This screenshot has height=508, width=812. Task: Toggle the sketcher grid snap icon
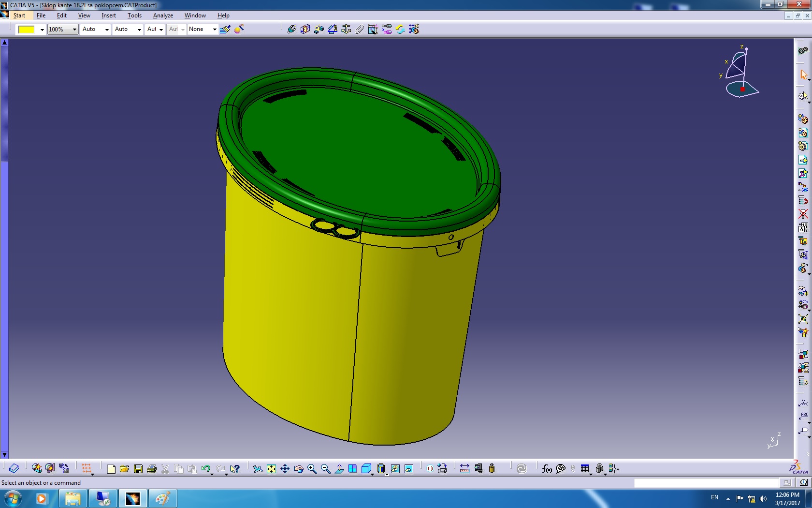click(x=87, y=468)
